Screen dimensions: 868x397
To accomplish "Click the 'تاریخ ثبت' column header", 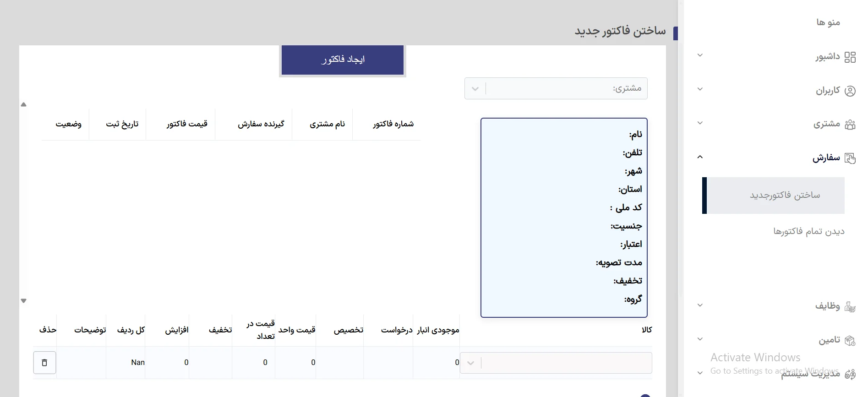I will [122, 124].
